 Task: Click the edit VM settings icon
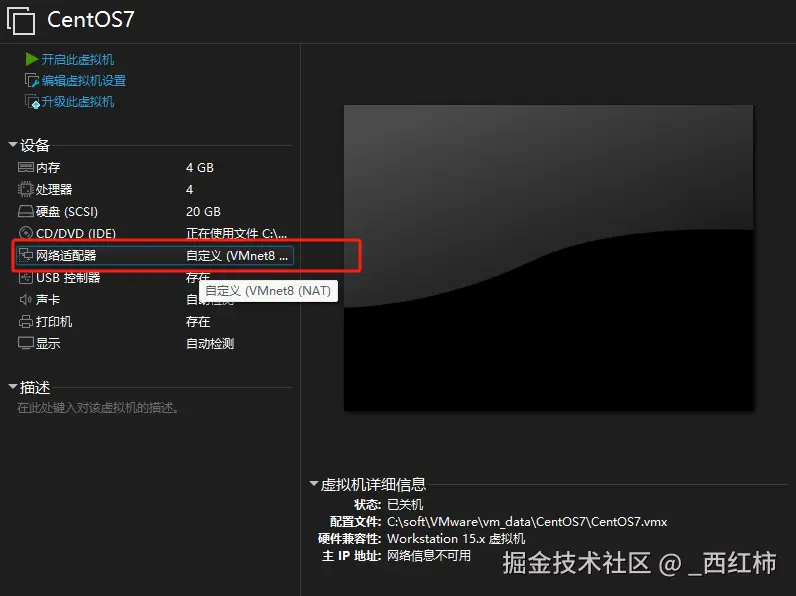pyautogui.click(x=32, y=81)
